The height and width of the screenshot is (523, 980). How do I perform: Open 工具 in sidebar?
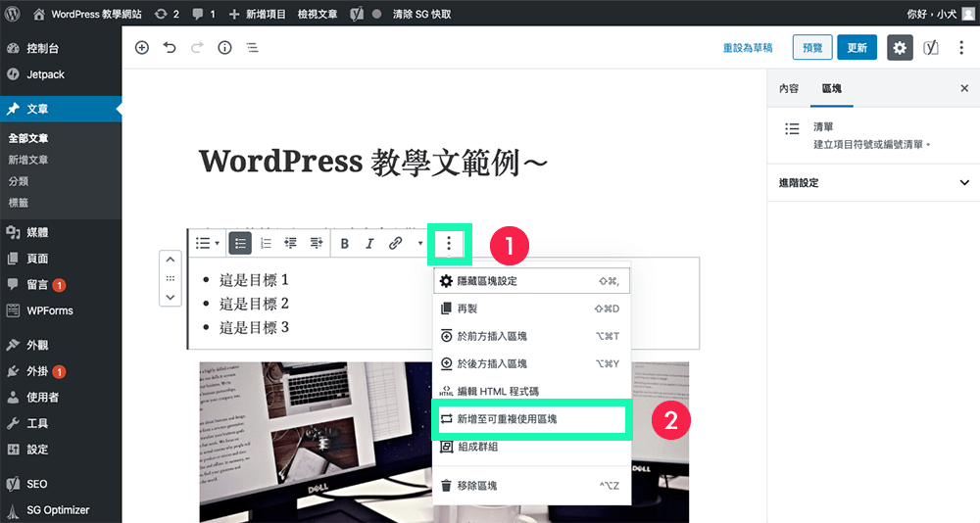click(x=61, y=424)
